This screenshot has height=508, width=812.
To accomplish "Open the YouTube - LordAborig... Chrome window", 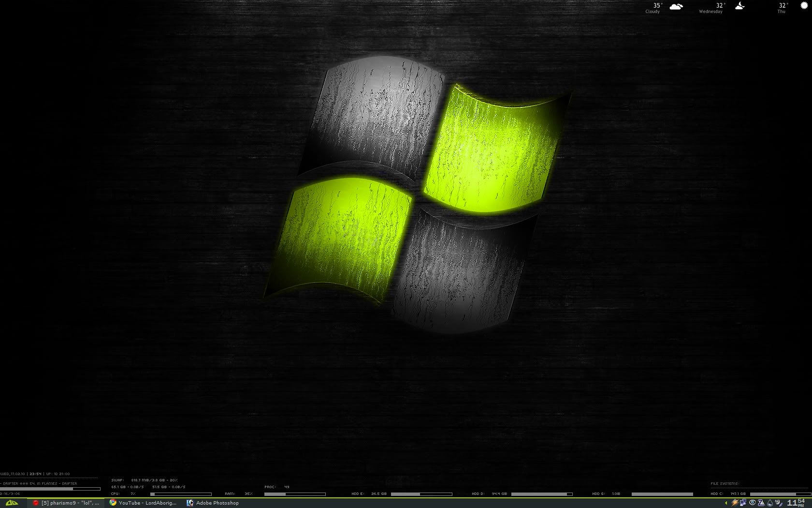I will coord(143,503).
